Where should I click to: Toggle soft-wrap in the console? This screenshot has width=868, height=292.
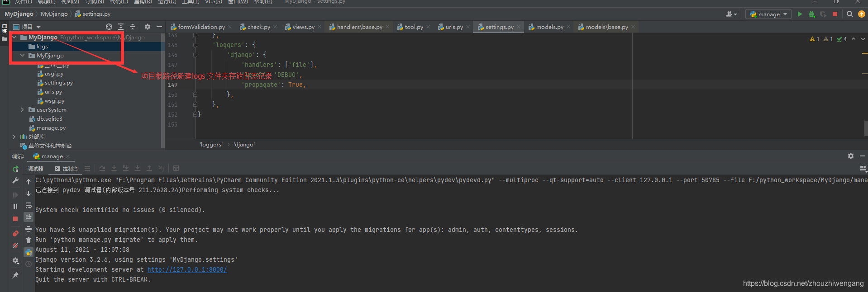click(x=29, y=205)
